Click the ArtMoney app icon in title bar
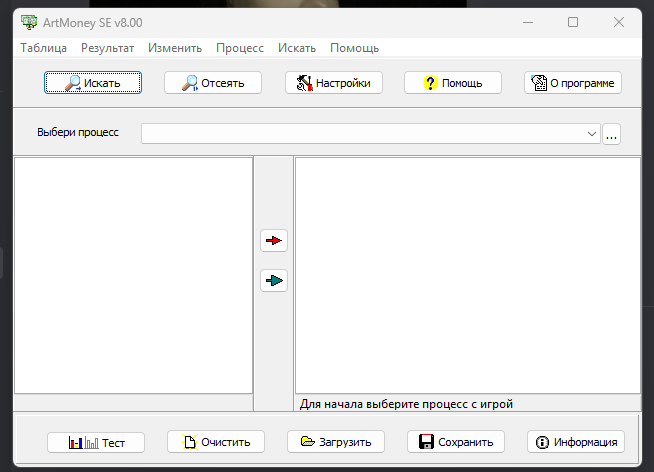Image resolution: width=654 pixels, height=472 pixels. [x=29, y=22]
